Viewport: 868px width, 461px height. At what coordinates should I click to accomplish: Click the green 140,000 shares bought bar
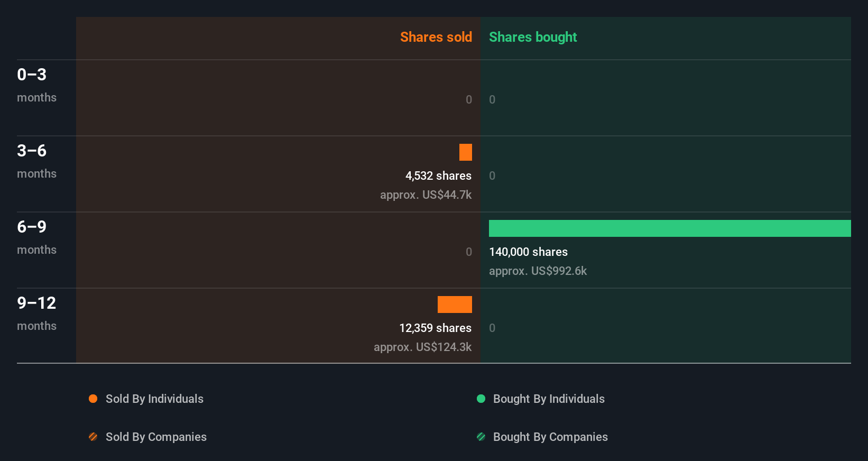coord(670,228)
